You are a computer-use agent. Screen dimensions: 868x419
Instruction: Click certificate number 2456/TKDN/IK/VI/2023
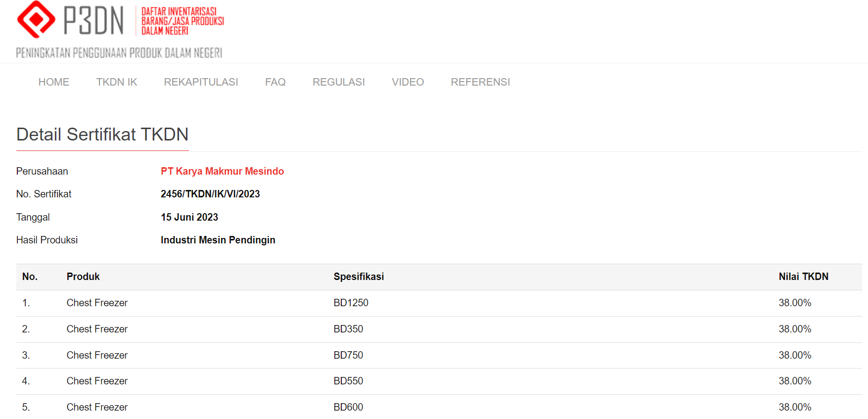point(210,194)
